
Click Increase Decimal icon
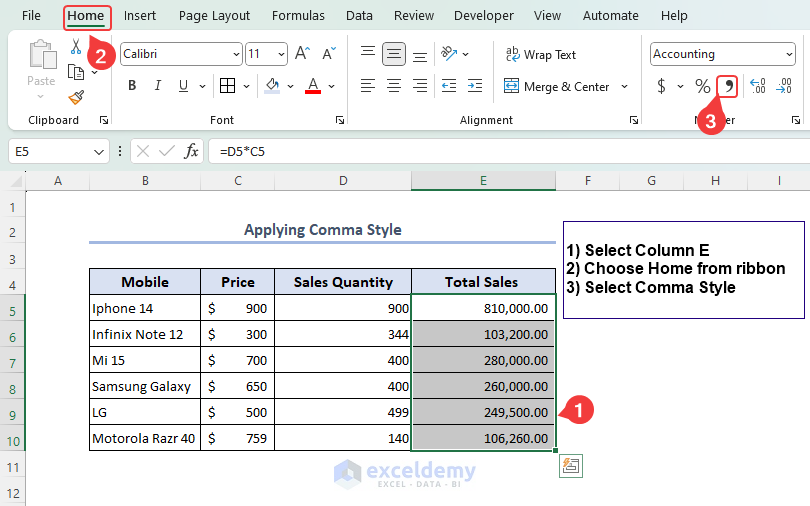point(757,87)
